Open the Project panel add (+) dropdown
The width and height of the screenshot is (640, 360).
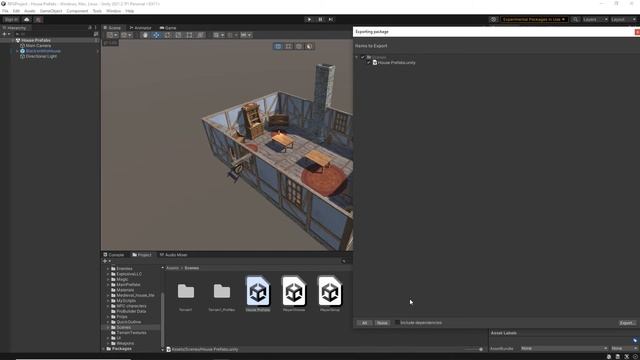[107, 261]
